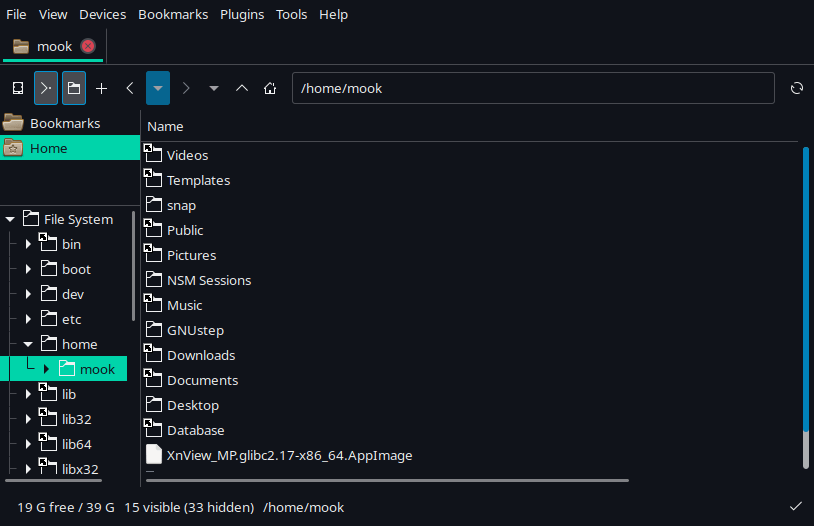Select dev folder label in tree
The image size is (814, 526).
pos(73,294)
